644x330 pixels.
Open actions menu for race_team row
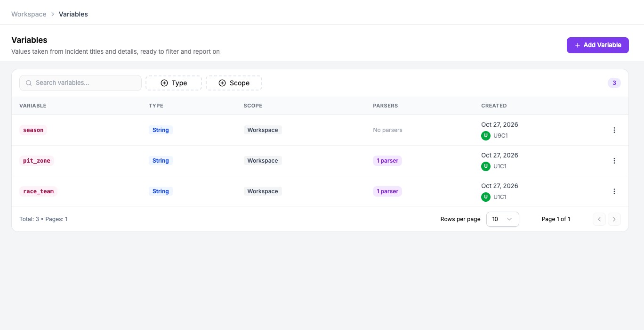(x=614, y=191)
